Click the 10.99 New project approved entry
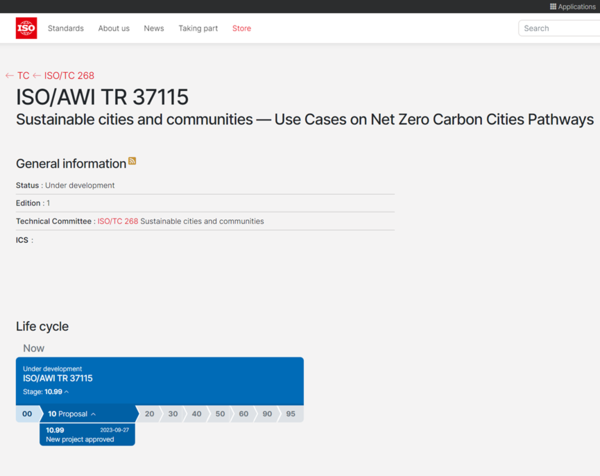Viewport: 600px width, 476px height. click(87, 435)
